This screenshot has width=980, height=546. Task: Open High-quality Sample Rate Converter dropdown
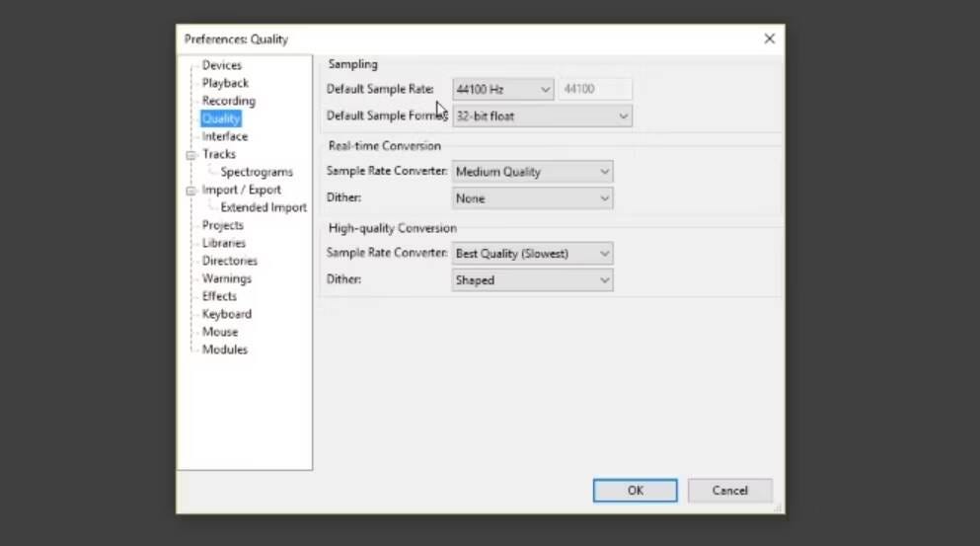click(x=533, y=254)
